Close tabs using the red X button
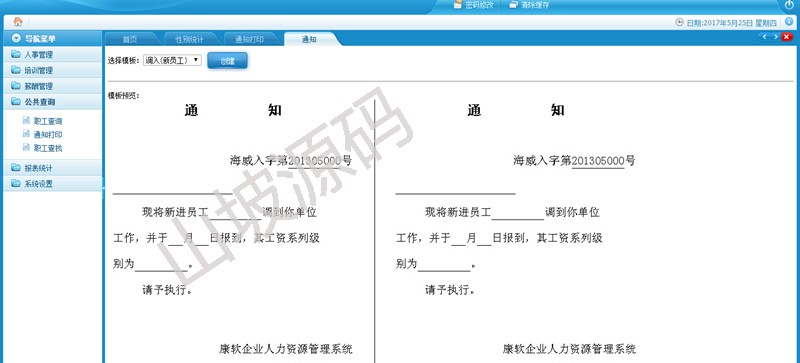800x363 pixels. pos(787,37)
